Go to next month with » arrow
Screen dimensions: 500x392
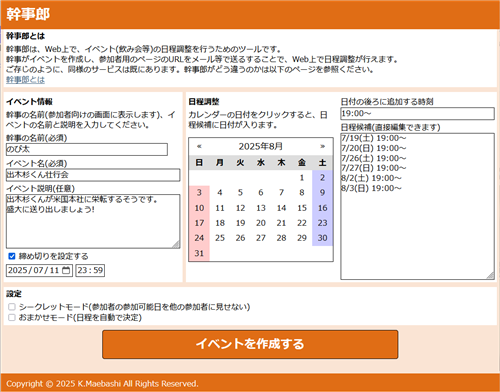point(322,146)
